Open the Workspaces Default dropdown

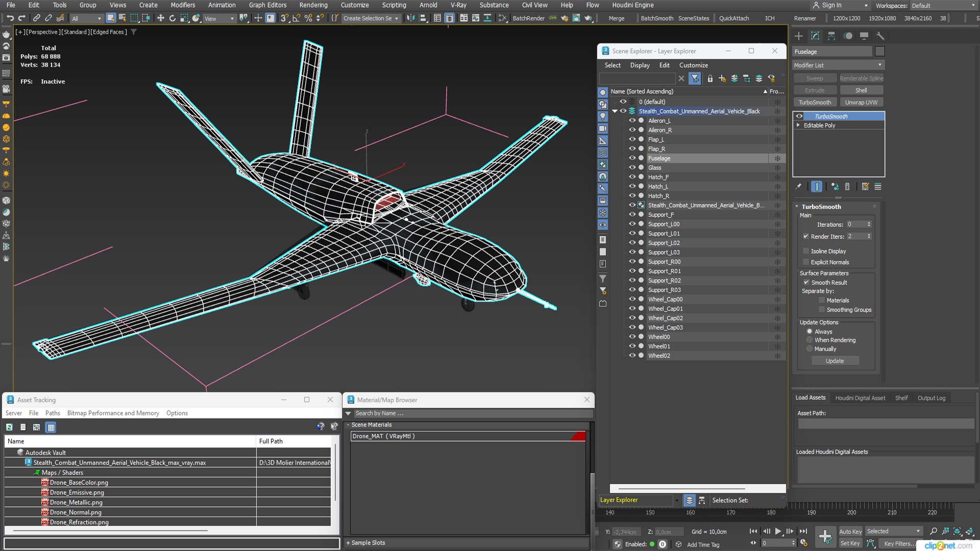pyautogui.click(x=944, y=6)
